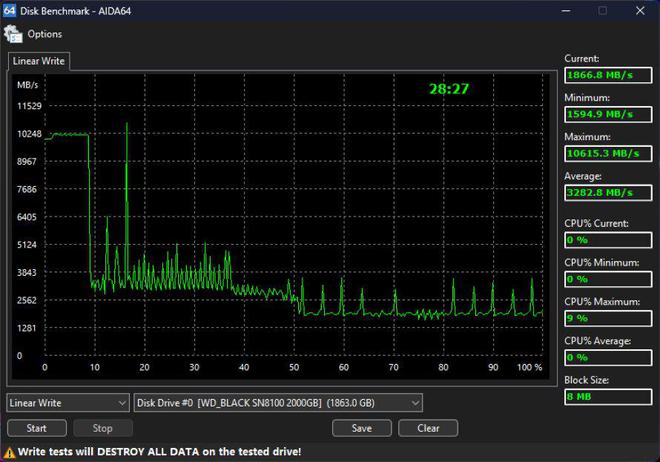Click the Maximum value 10615.3 MB/s field

[608, 154]
